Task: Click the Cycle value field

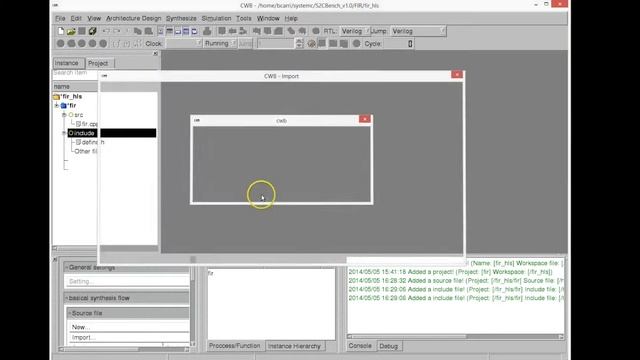Action: pos(398,43)
